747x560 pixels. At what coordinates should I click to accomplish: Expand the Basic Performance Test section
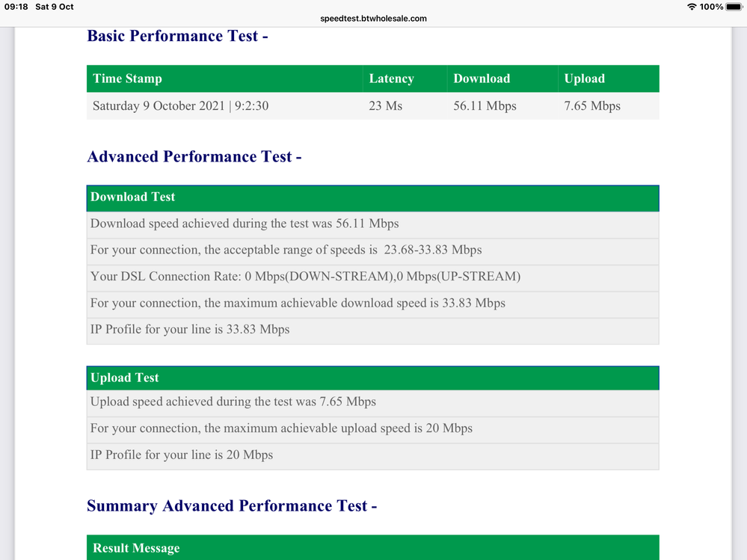click(177, 35)
